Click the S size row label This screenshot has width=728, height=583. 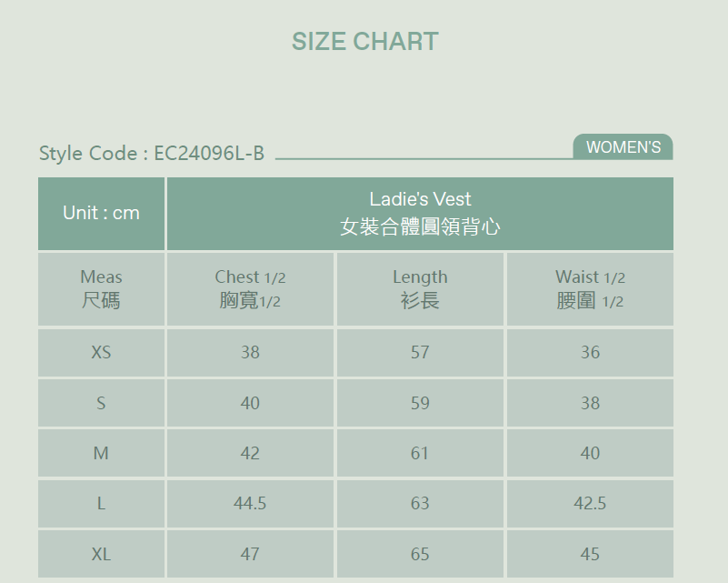point(101,403)
